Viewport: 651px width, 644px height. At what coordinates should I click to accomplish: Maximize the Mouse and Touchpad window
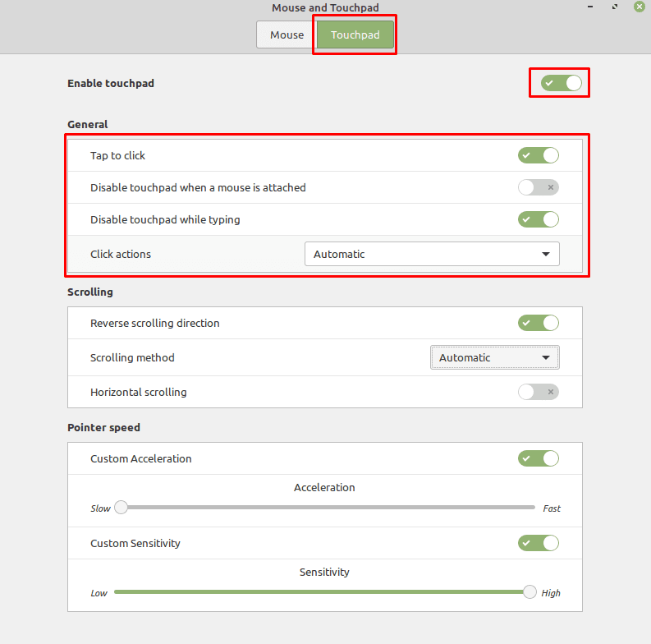(614, 7)
